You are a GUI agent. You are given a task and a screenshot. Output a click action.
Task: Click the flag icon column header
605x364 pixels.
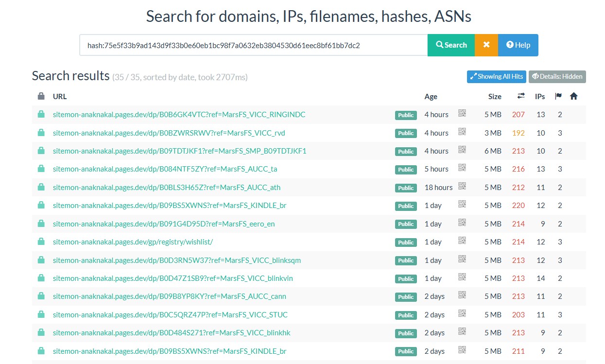[x=558, y=96]
